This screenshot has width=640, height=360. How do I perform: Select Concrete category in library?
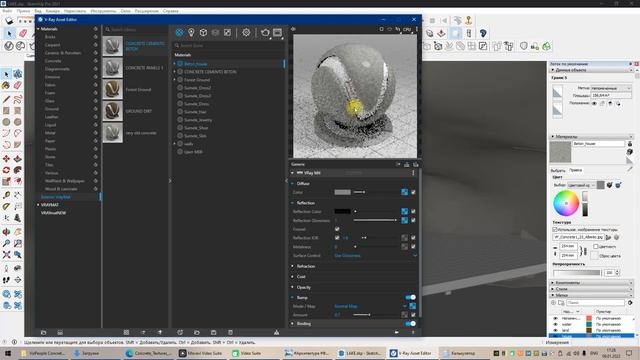pyautogui.click(x=53, y=61)
